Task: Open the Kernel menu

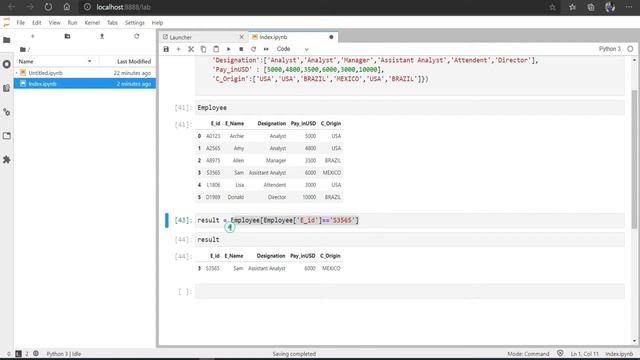Action: coord(92,23)
